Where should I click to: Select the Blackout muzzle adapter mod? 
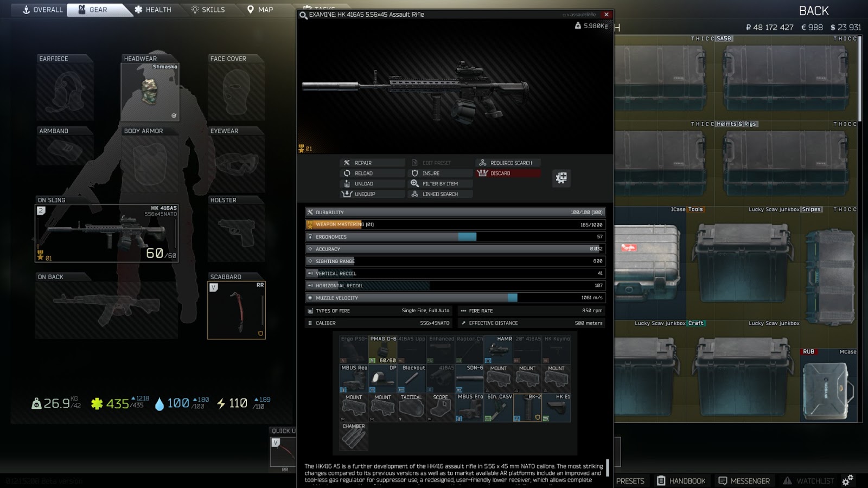(x=412, y=378)
